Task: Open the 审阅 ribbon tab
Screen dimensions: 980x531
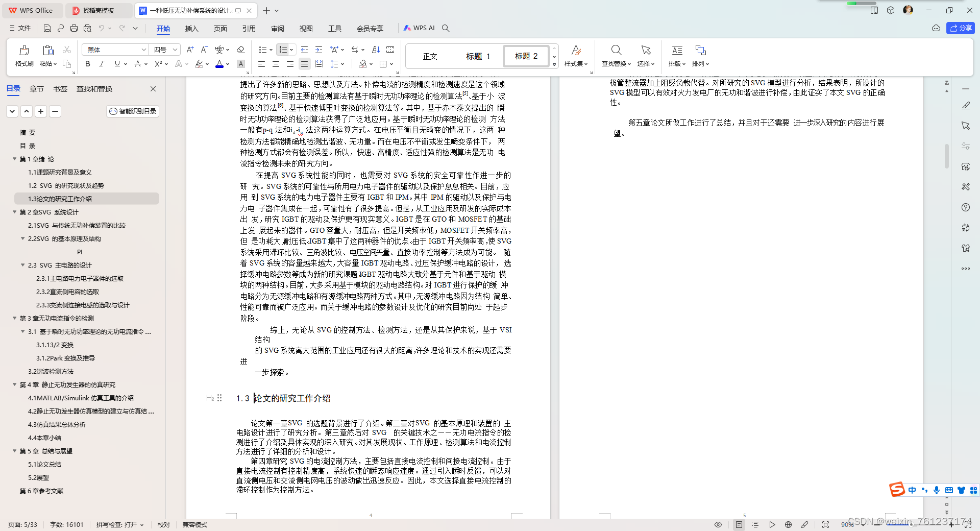Action: [277, 28]
